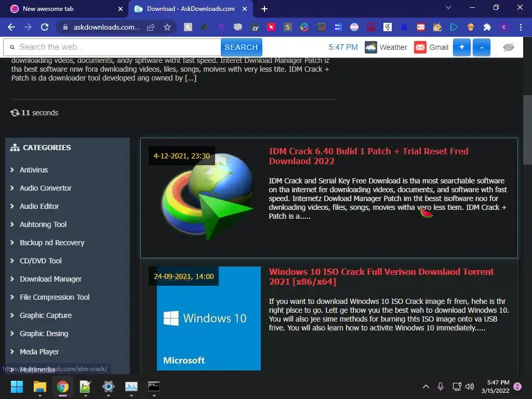This screenshot has width=532, height=399.
Task: Select the 'Download - AskDownloads.com' tab
Action: pyautogui.click(x=191, y=9)
